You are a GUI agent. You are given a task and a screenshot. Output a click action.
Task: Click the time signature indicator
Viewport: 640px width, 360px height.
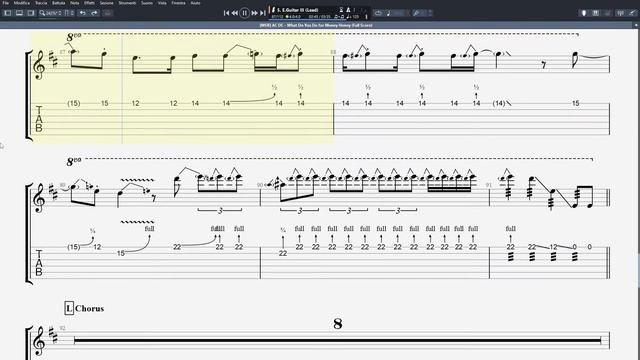(x=292, y=17)
